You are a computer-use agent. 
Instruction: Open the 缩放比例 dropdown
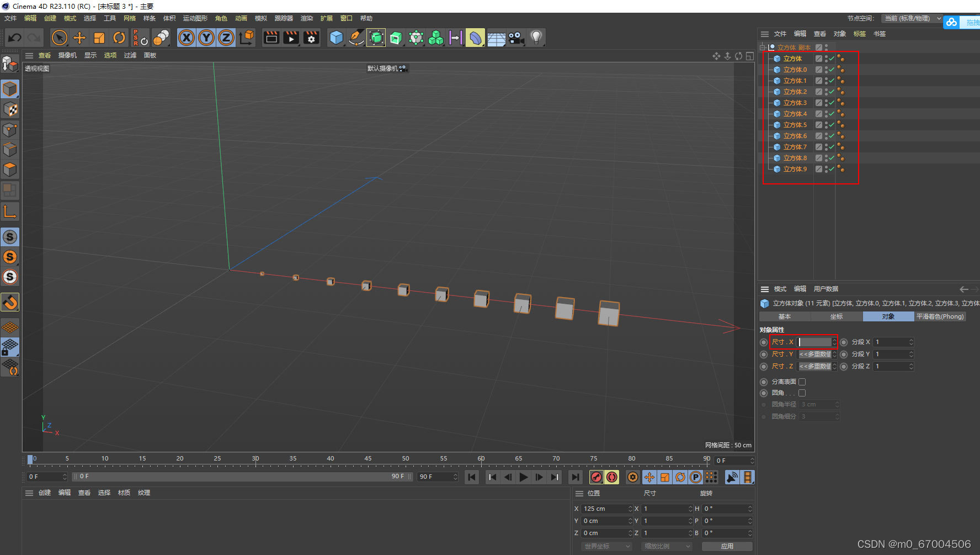(x=667, y=546)
